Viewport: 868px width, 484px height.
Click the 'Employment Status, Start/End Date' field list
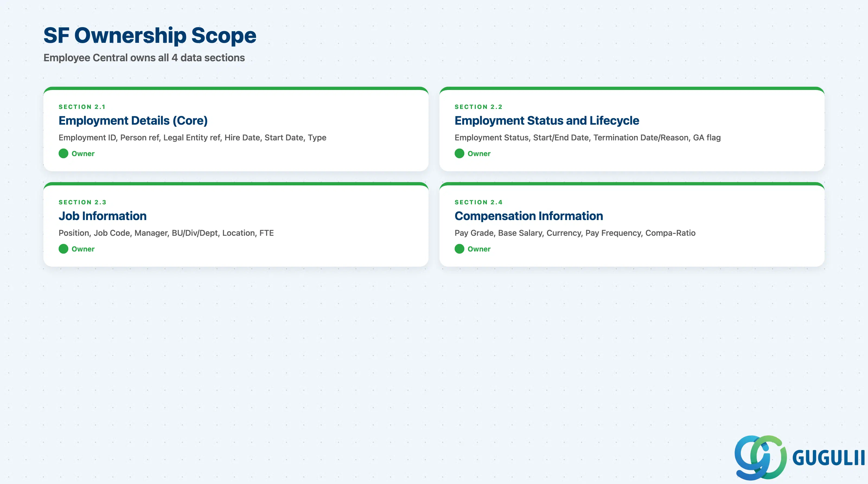tap(588, 138)
